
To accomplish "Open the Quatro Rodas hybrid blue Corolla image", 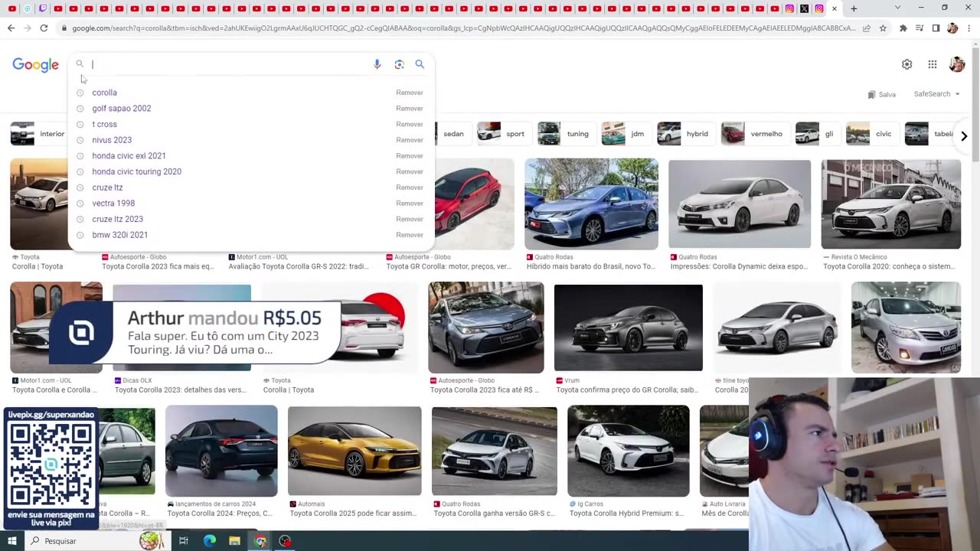I will click(591, 204).
